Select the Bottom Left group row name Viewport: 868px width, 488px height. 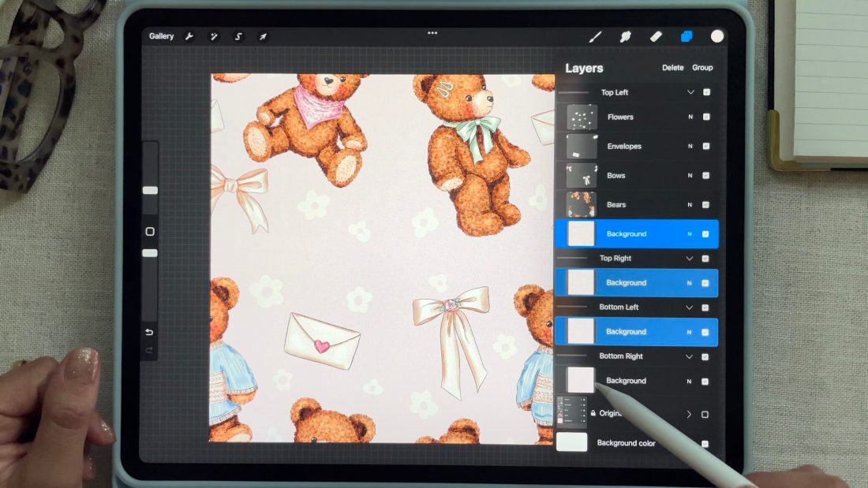coord(619,307)
